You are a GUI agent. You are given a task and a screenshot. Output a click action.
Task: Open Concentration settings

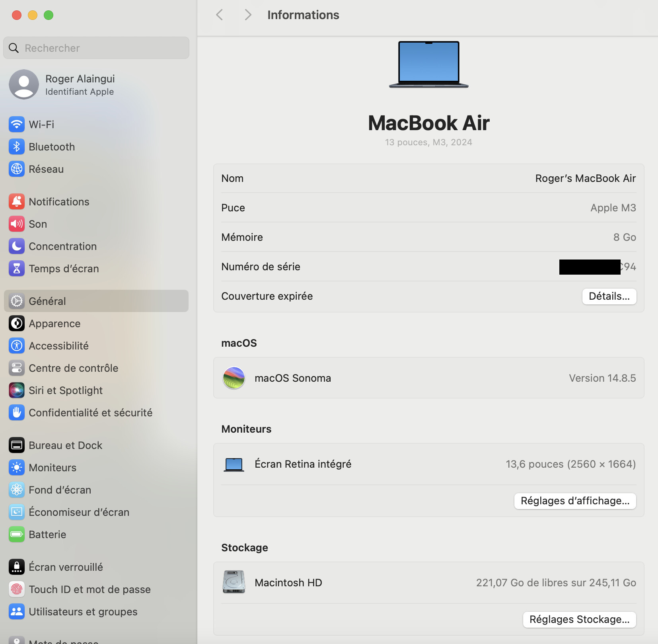tap(63, 246)
